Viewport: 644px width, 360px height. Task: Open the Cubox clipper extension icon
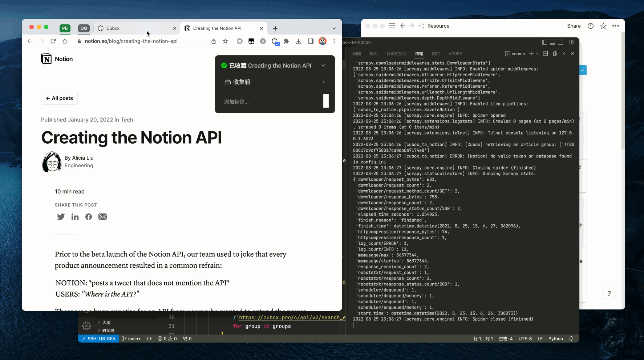pyautogui.click(x=275, y=41)
